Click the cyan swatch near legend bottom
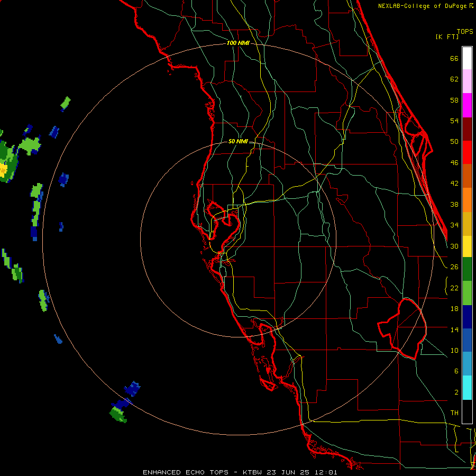 467,388
